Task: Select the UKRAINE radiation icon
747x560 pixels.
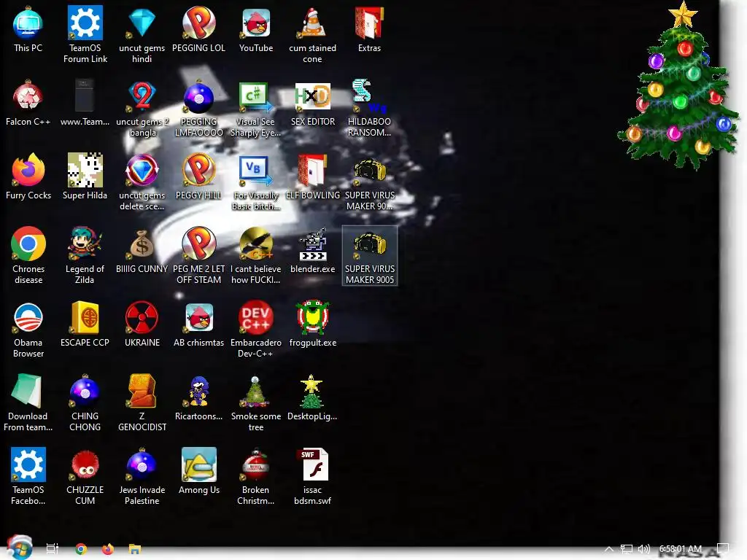Action: point(142,324)
